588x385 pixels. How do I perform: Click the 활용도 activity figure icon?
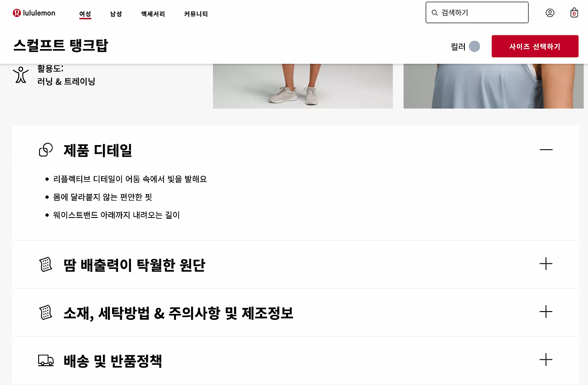point(21,75)
